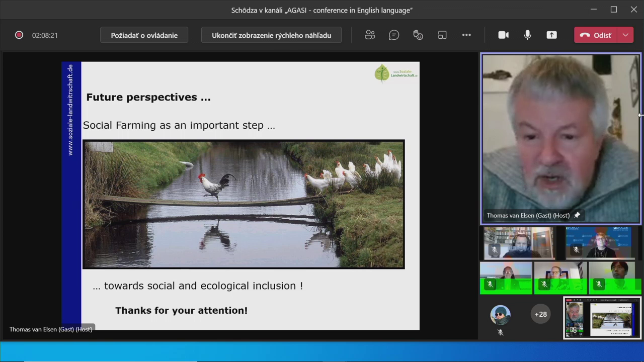
Task: Select the self-preview screen share thumbnail
Action: coord(602,318)
